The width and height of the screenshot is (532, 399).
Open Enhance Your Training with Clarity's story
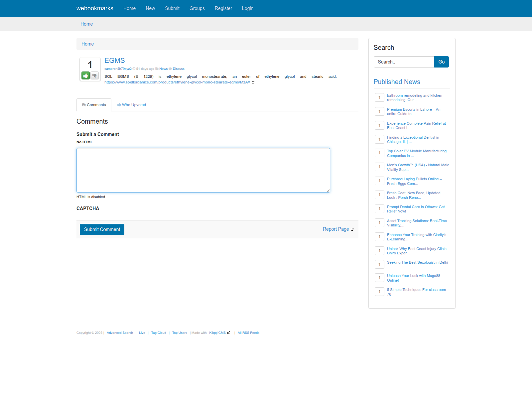(x=417, y=237)
